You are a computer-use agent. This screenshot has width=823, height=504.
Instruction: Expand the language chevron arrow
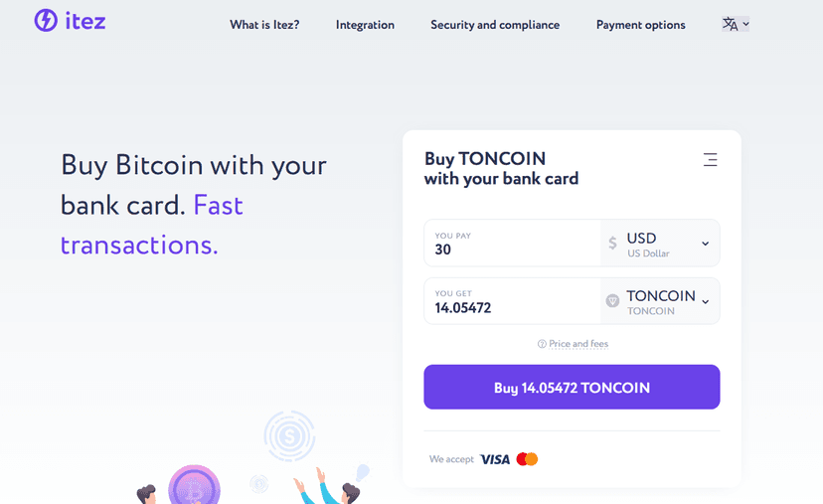coord(745,24)
